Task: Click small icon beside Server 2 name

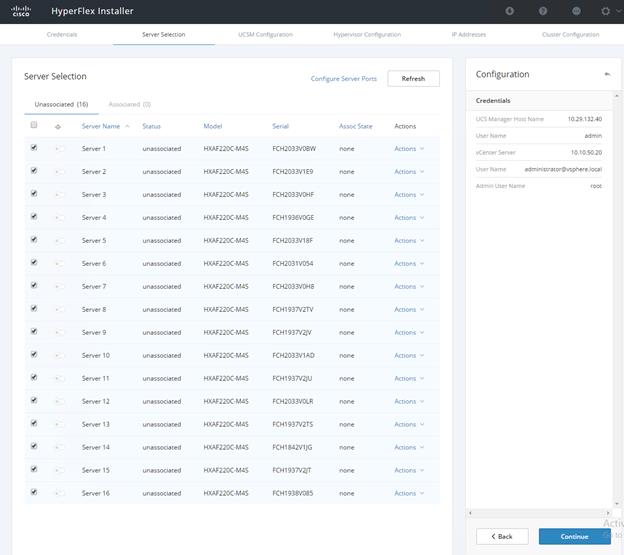Action: pyautogui.click(x=59, y=172)
